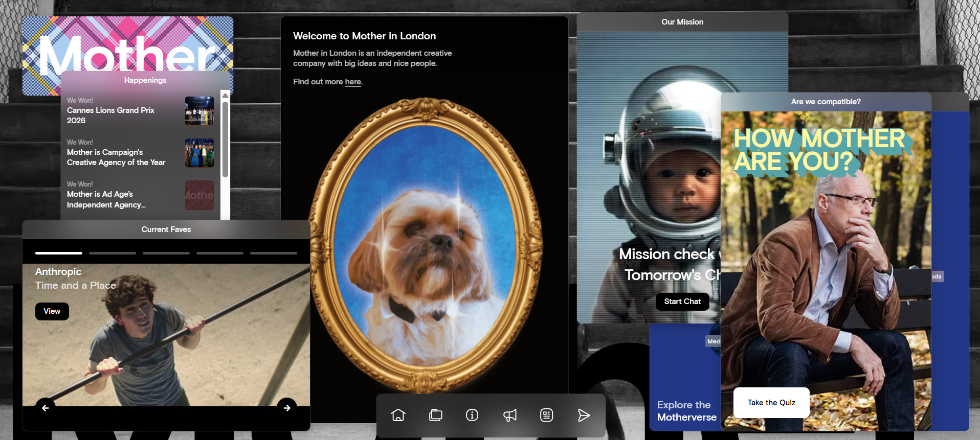Click the "Time and a Place" slide subtitle
This screenshot has height=440, width=980.
pyautogui.click(x=76, y=286)
